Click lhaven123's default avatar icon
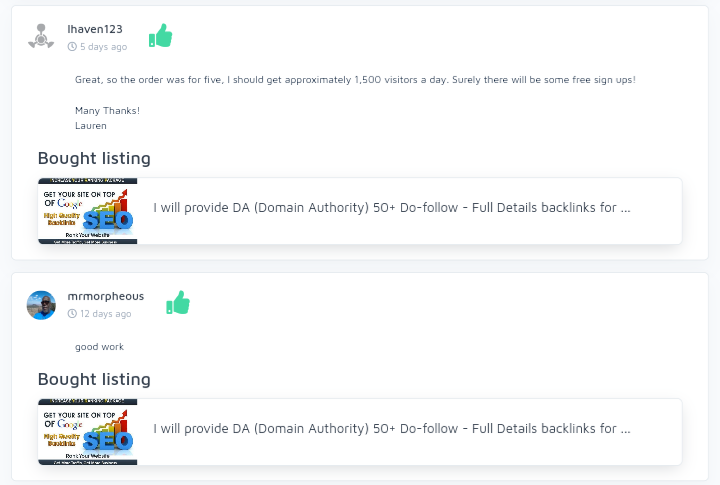This screenshot has width=720, height=485. [x=41, y=36]
